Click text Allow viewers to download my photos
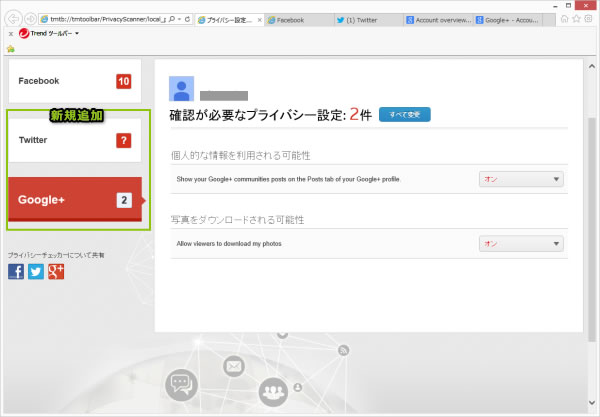This screenshot has width=600, height=417. tap(229, 244)
